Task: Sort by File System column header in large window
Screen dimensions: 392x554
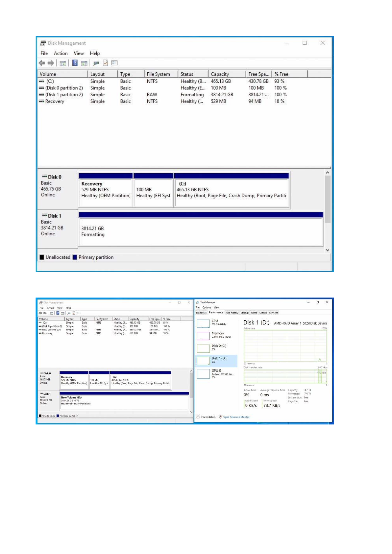Action: (x=161, y=74)
